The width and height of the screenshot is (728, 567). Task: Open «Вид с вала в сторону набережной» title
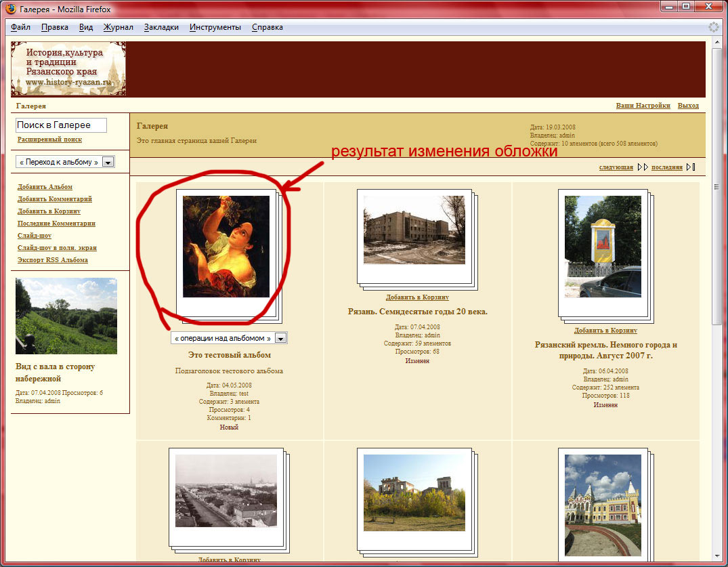(56, 373)
